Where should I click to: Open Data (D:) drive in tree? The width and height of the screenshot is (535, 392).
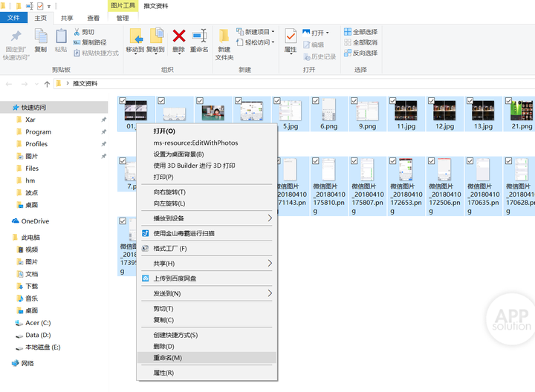[33, 335]
